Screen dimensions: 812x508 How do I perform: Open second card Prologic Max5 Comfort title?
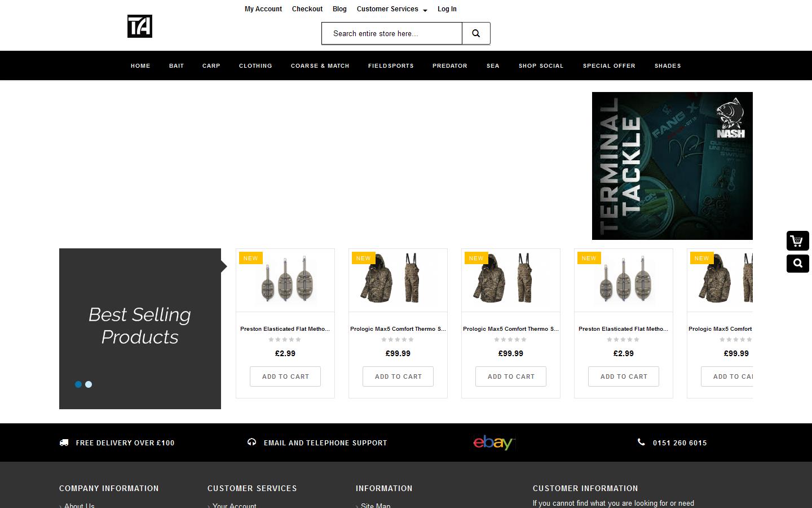click(398, 329)
